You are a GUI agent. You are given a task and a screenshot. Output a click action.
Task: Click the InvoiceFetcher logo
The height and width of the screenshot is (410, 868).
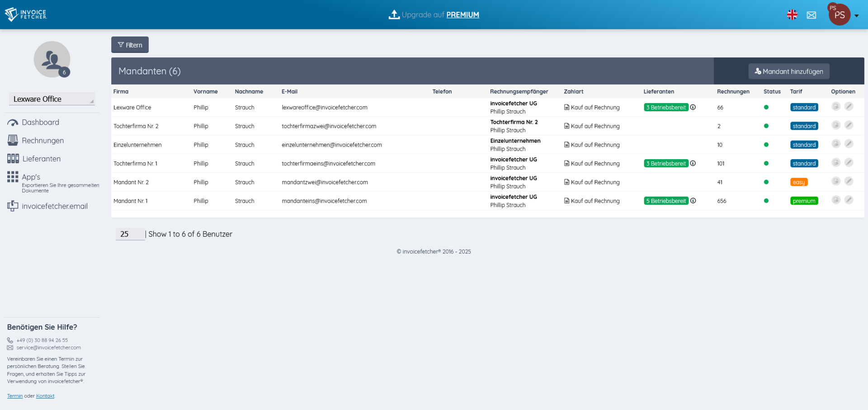[26, 14]
